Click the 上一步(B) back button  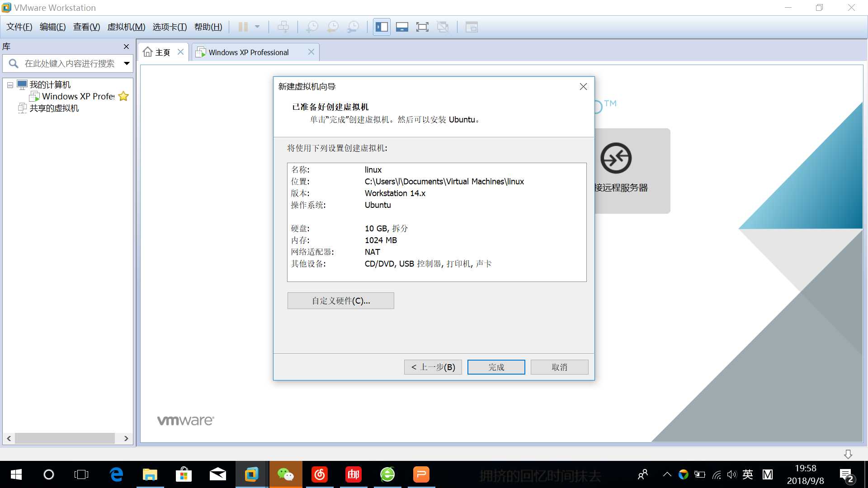coord(433,367)
